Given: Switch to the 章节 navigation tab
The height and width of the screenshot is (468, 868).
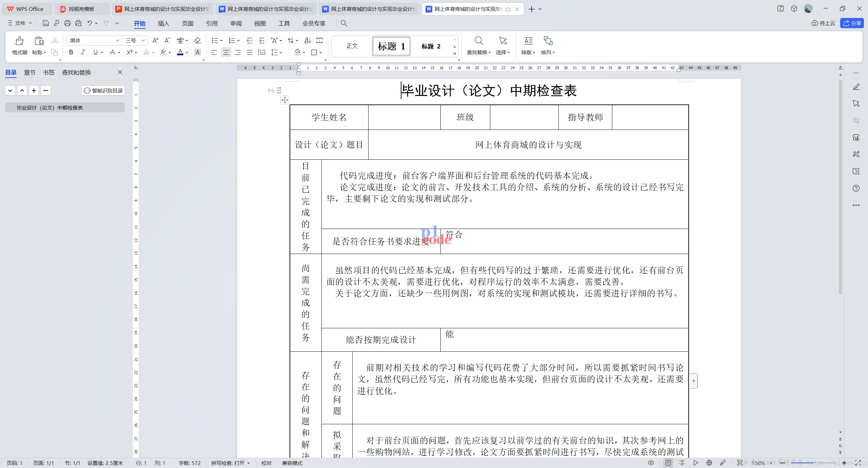Looking at the screenshot, I should coord(30,72).
